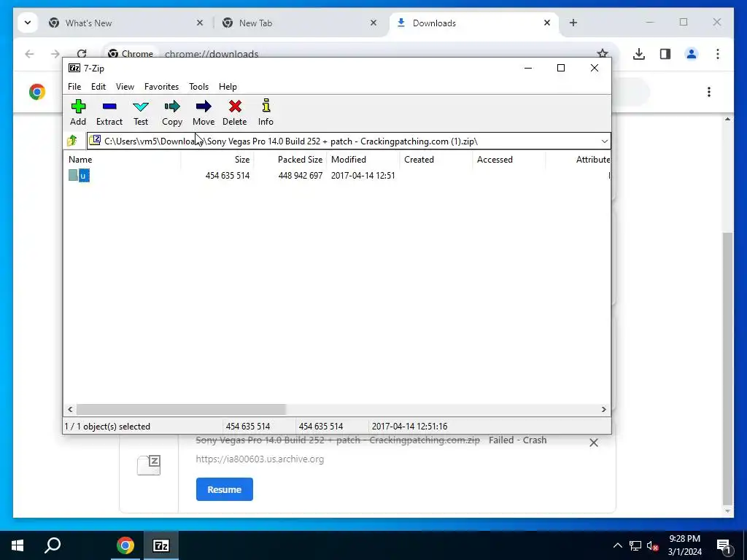This screenshot has width=747, height=560.
Task: Click the zip file icon in Chrome downloads
Action: click(149, 465)
